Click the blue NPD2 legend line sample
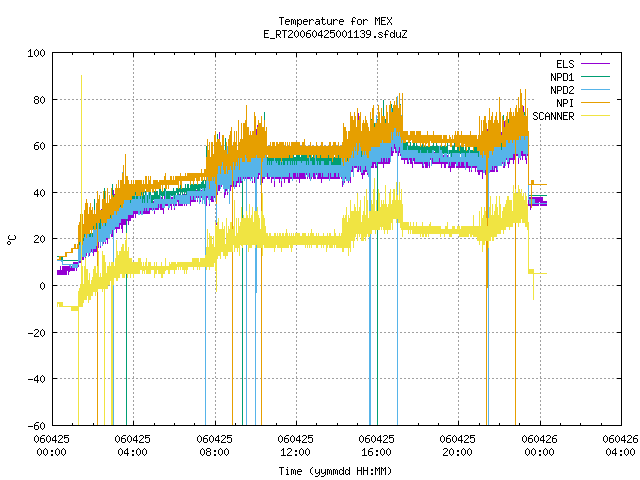This screenshot has height=480, width=640. pos(595,90)
